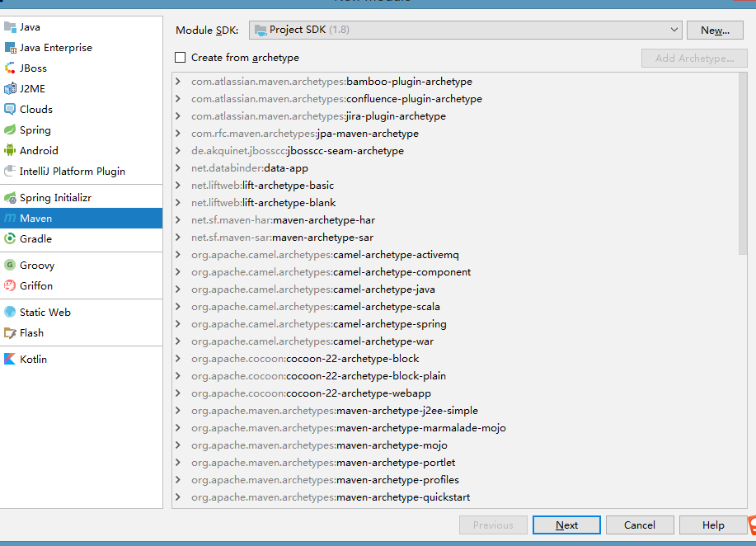
Task: Select camel-archetype-activemq row
Action: (x=454, y=255)
